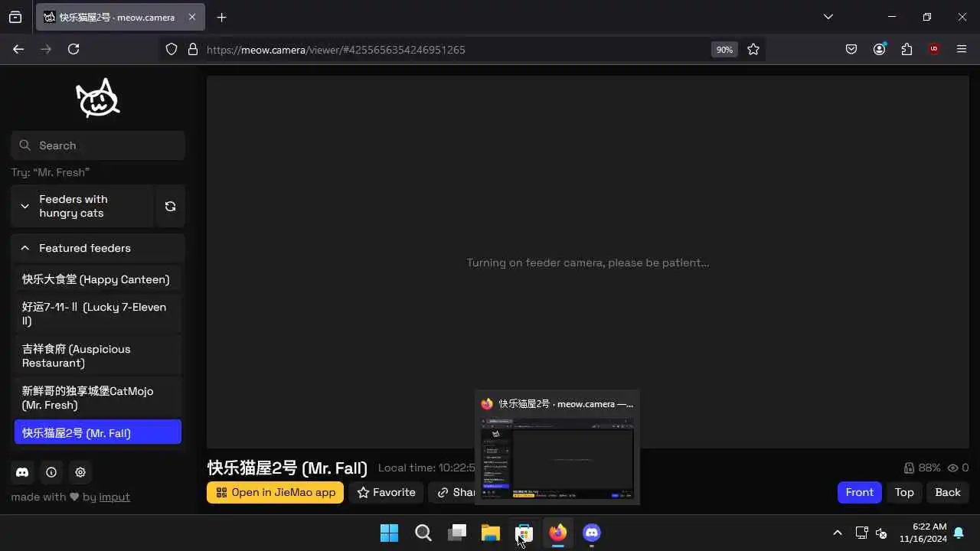
Task: Open the list all tabs dropdown
Action: 828,17
